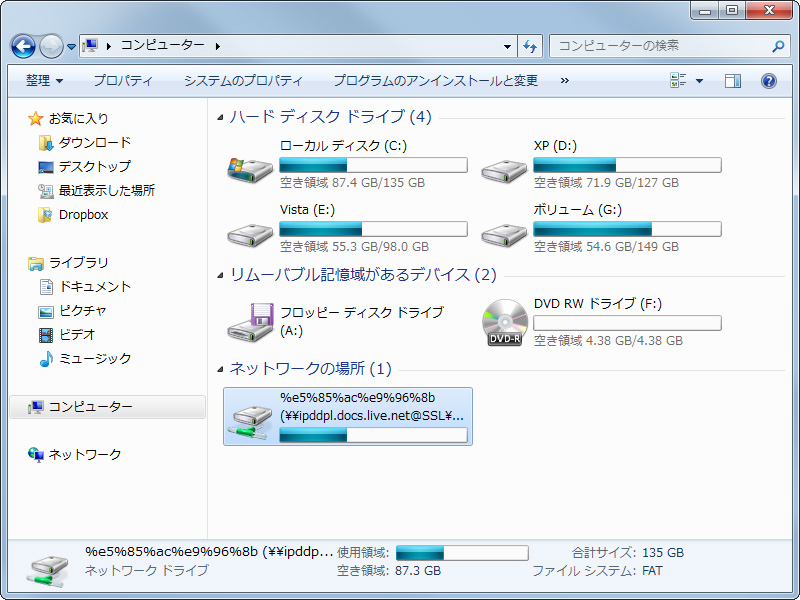This screenshot has height=600, width=800.
Task: Click the help question mark icon
Action: pyautogui.click(x=767, y=80)
